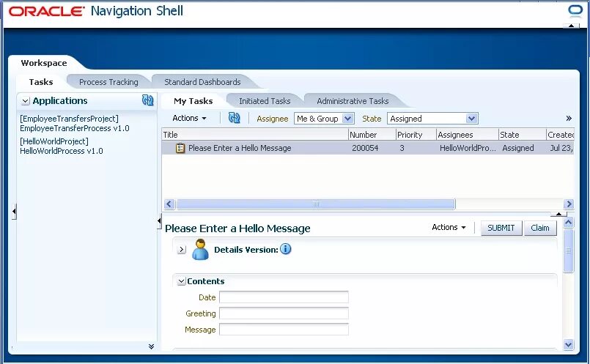Image resolution: width=590 pixels, height=364 pixels.
Task: Click the task icon beside Please Enter a Hello Message
Action: 180,148
